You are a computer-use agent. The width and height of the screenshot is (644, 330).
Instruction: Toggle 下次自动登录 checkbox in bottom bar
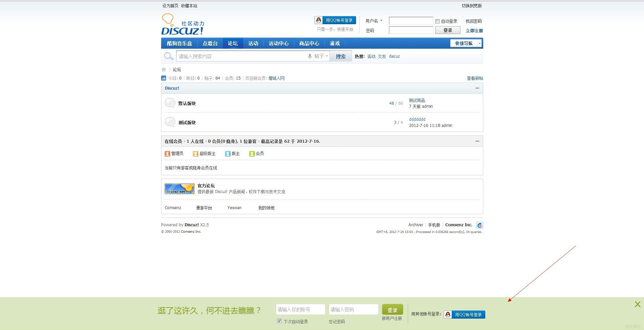pos(279,321)
